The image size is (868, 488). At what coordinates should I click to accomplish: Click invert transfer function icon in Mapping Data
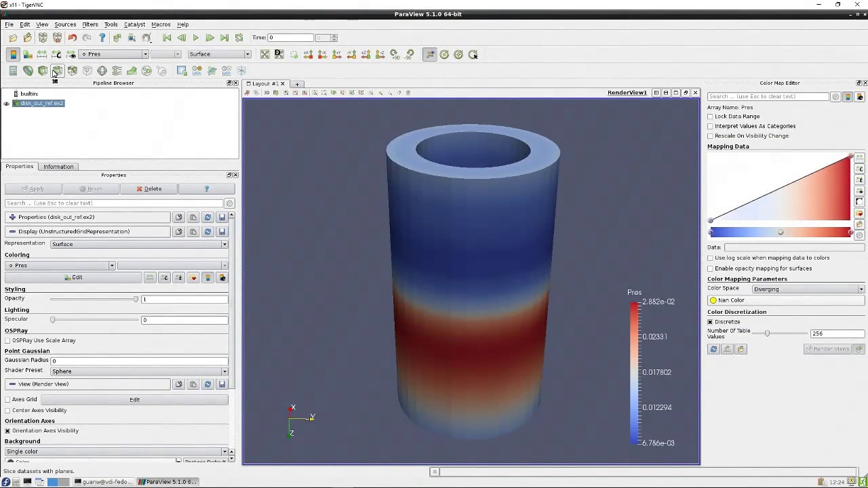(x=860, y=202)
